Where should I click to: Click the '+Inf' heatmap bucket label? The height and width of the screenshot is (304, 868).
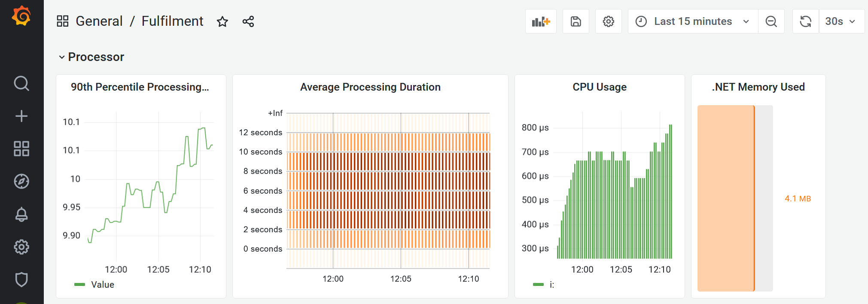pos(275,113)
